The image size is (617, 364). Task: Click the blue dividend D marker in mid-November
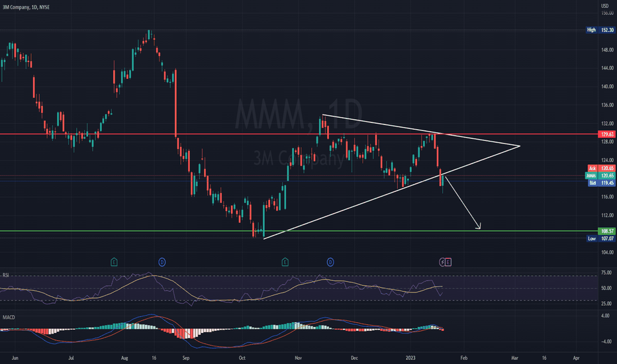click(x=330, y=262)
